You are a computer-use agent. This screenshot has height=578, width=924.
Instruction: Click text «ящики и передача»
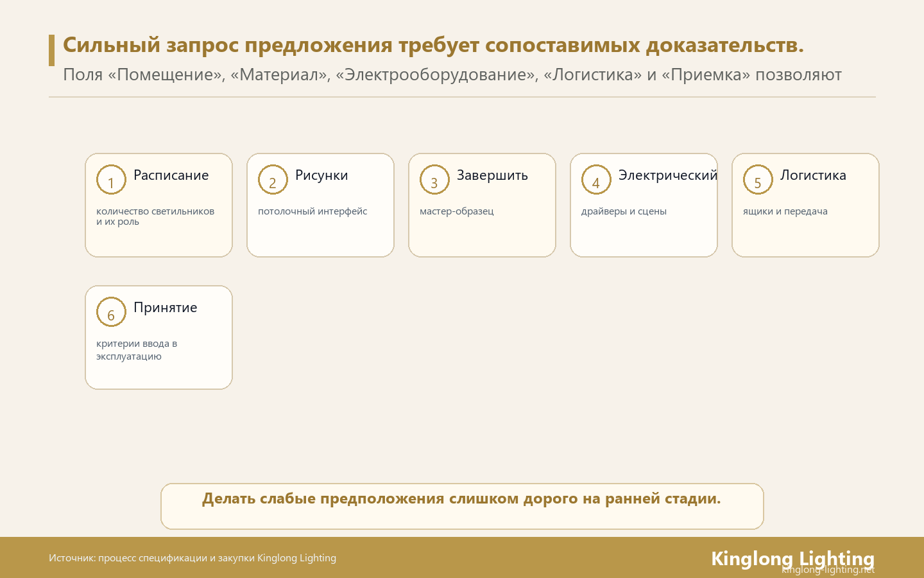click(x=785, y=211)
